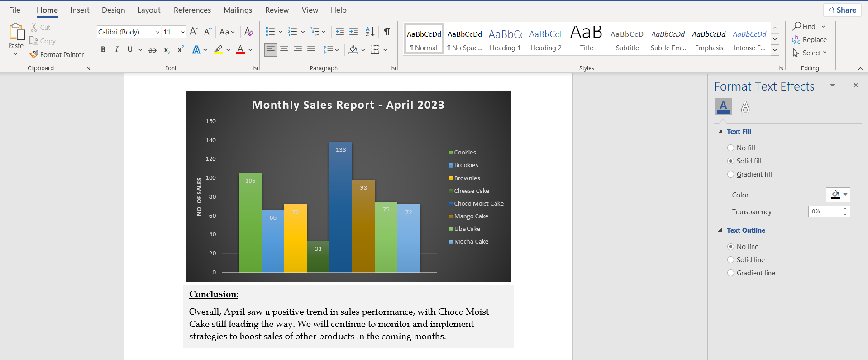
Task: Open line spacing dropdown
Action: (331, 50)
